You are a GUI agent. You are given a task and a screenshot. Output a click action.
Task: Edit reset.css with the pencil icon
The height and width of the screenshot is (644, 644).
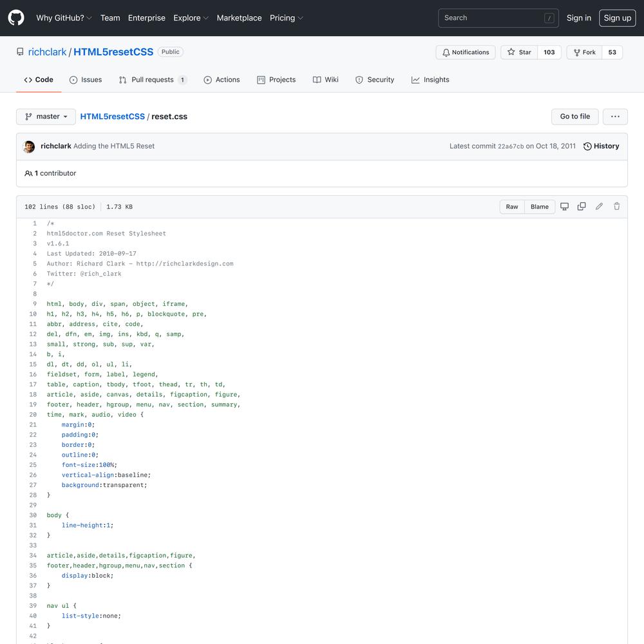click(599, 207)
